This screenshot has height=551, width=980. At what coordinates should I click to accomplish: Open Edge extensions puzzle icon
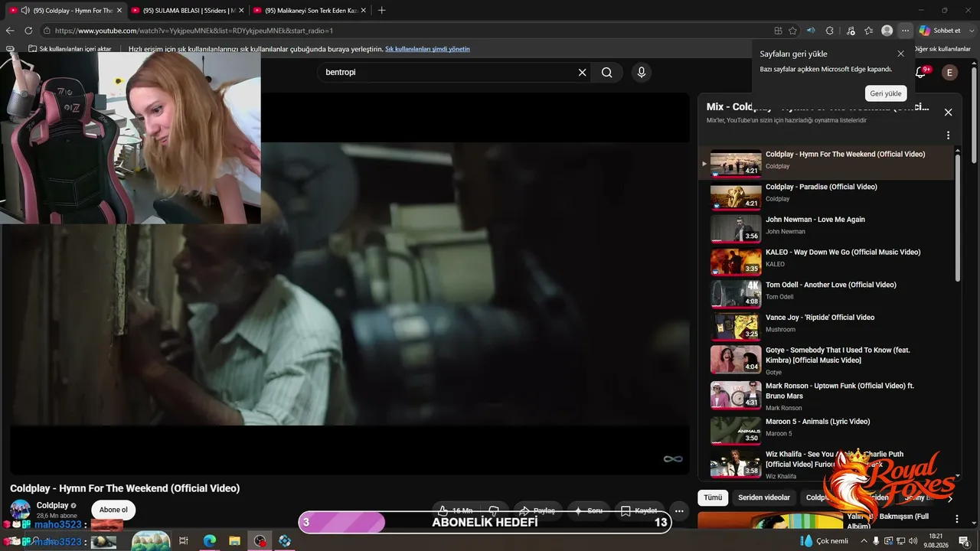click(829, 31)
